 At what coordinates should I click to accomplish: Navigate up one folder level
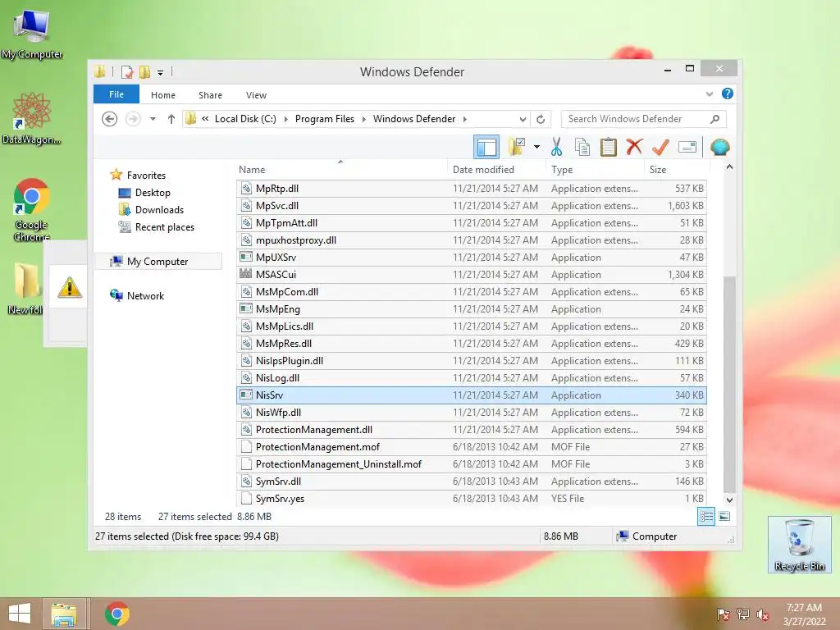click(x=171, y=119)
